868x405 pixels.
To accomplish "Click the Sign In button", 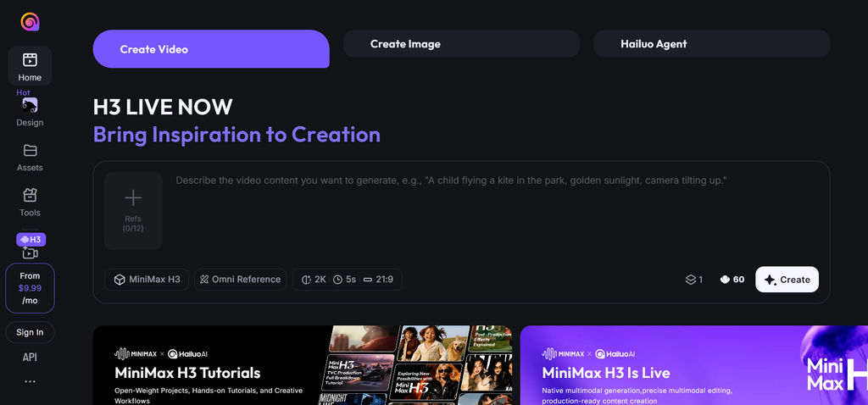I will 30,332.
